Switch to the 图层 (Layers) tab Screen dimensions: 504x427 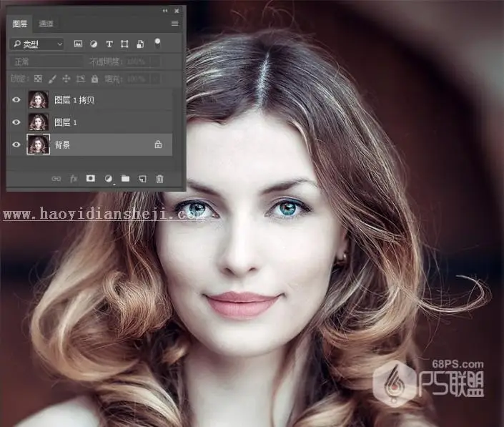pos(19,24)
